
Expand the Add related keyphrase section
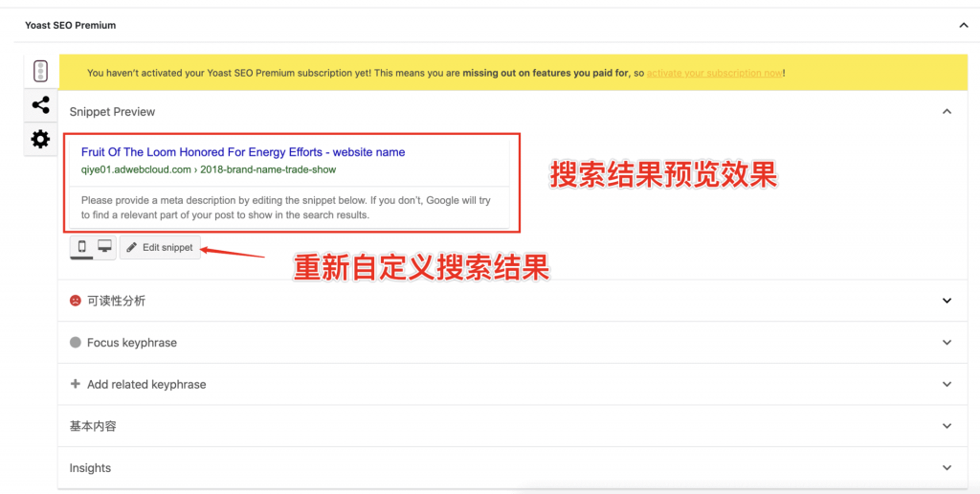coord(513,384)
